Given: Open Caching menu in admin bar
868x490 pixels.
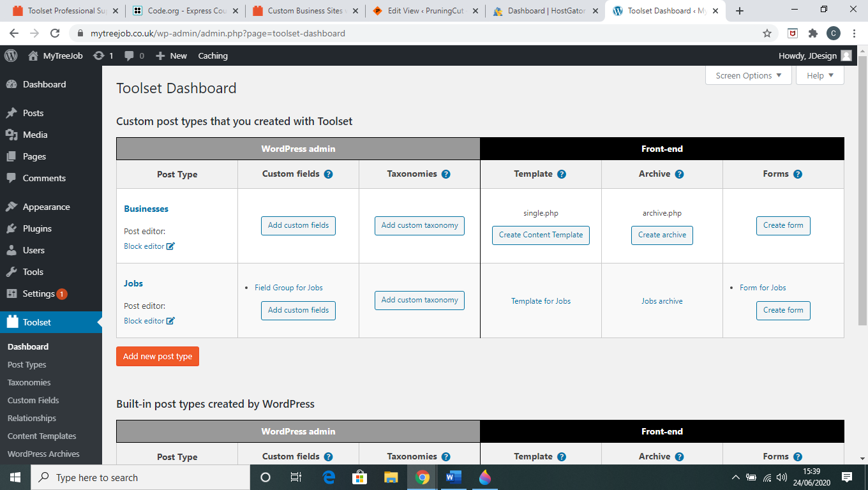Looking at the screenshot, I should 213,56.
